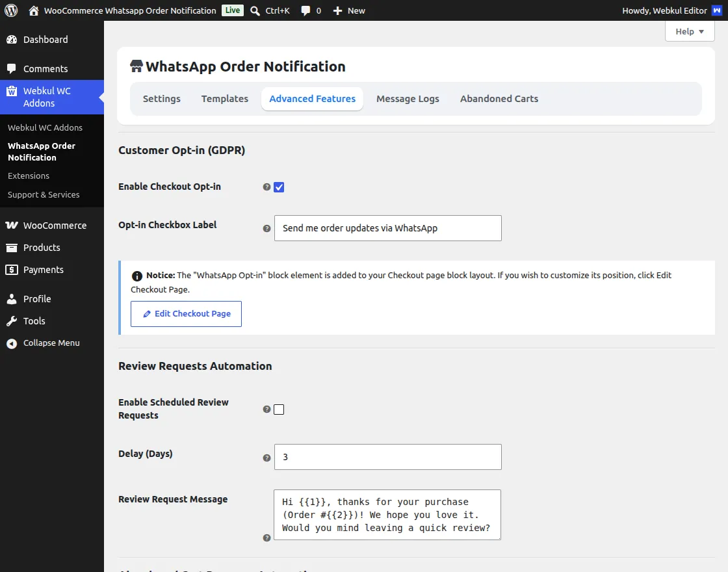Image resolution: width=728 pixels, height=572 pixels.
Task: Click the home icon in admin bar
Action: [x=33, y=10]
